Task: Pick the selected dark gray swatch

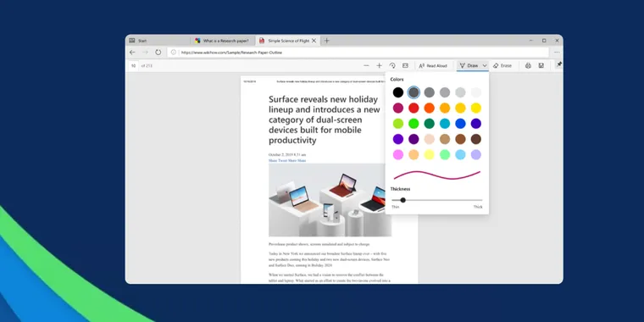Action: [414, 92]
